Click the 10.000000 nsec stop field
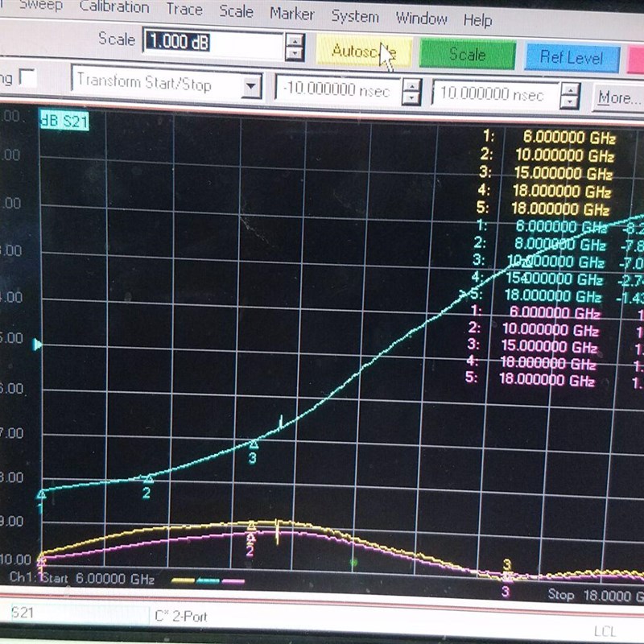Image resolution: width=644 pixels, height=644 pixels. [494, 94]
